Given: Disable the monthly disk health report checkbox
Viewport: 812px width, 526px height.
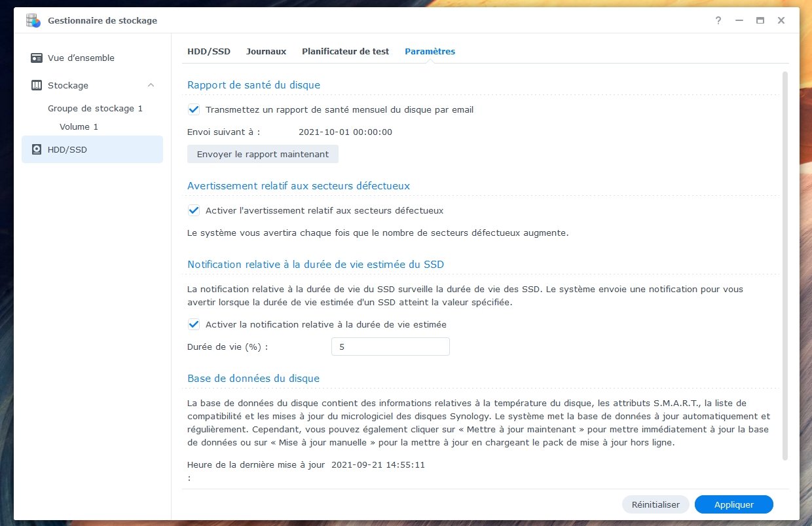Looking at the screenshot, I should (x=194, y=109).
